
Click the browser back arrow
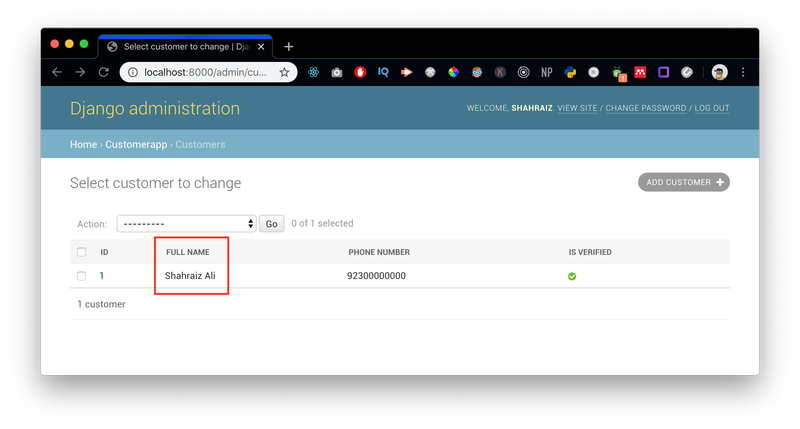point(57,72)
